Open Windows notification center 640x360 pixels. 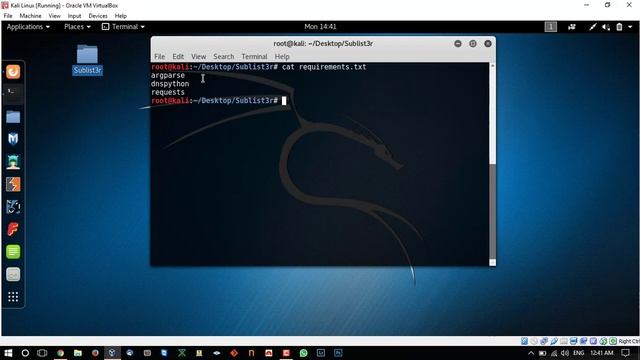(626, 353)
